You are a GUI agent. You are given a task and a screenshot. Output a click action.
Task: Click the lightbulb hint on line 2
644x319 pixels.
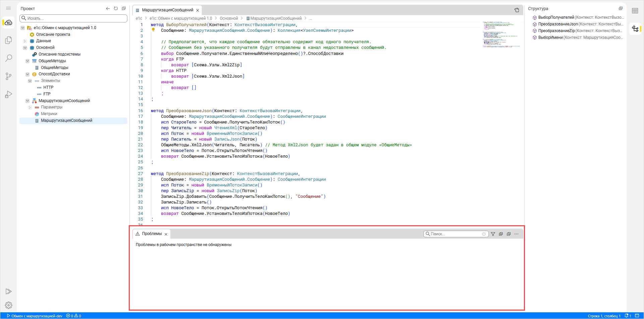153,30
